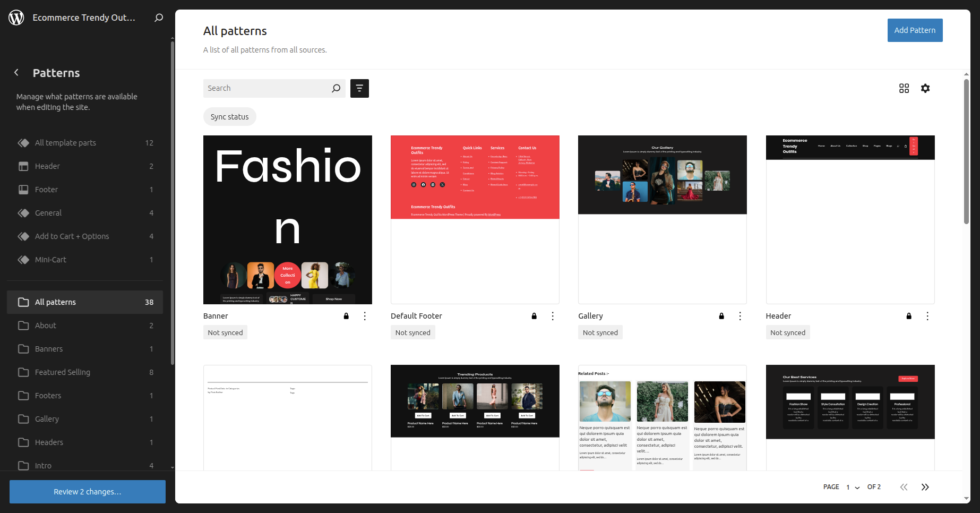Click the All template parts diamond icon
Screen dimensions: 980x513
point(23,143)
